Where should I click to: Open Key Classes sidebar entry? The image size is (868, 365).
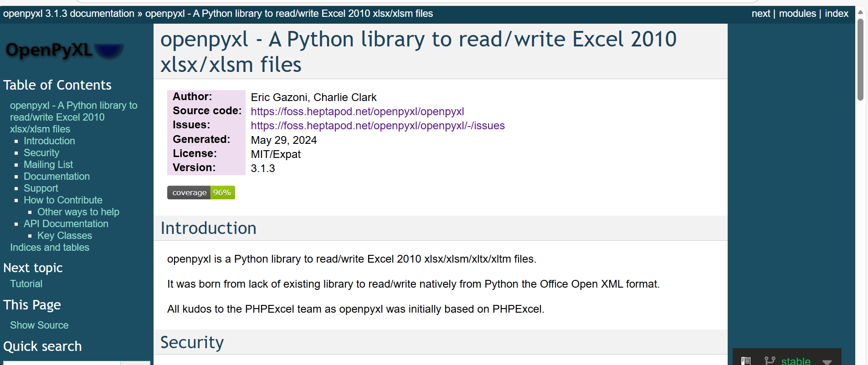(x=65, y=236)
